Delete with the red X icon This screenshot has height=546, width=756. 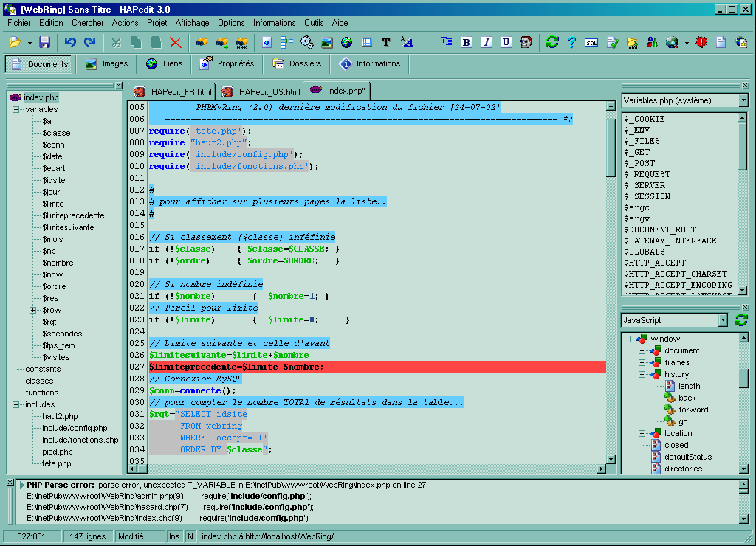176,42
